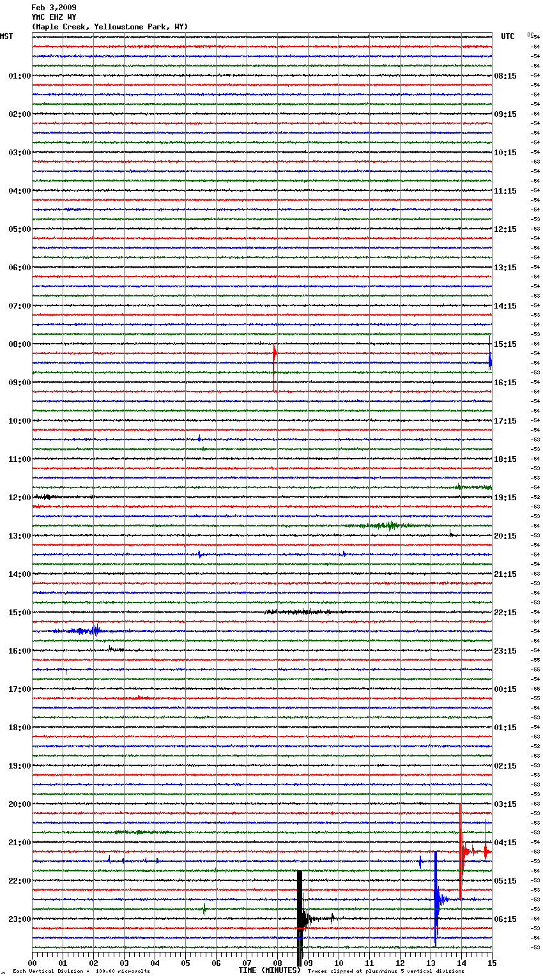The width and height of the screenshot is (543, 980).
Task: Select minute tick label '10' on bottom axis
Action: click(x=339, y=963)
